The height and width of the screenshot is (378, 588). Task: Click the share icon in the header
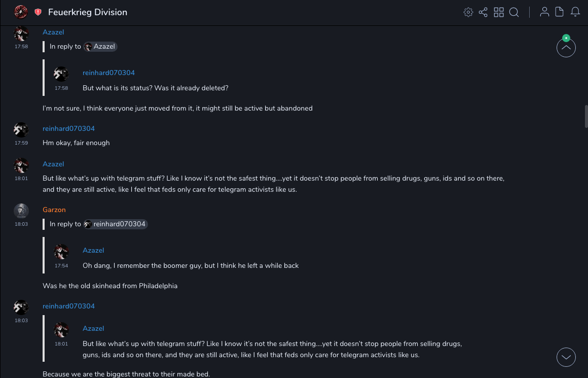click(x=483, y=12)
